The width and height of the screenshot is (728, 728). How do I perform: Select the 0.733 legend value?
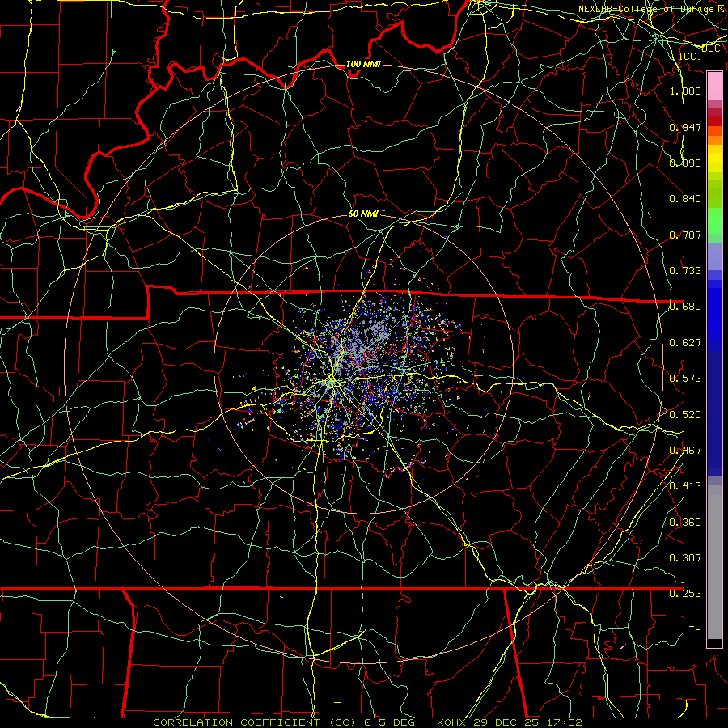685,271
